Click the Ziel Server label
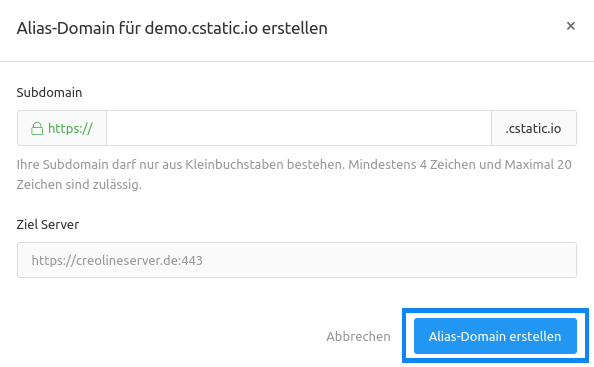The height and width of the screenshot is (367, 594). click(x=48, y=224)
